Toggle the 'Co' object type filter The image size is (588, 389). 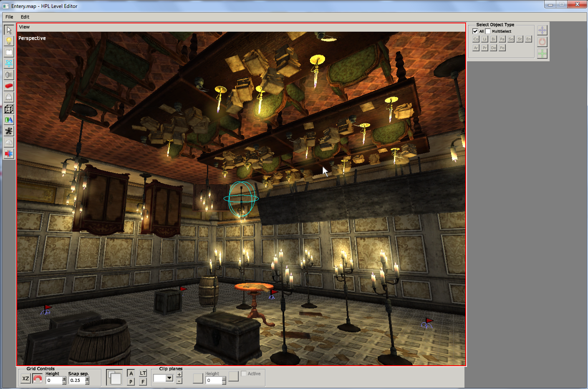pyautogui.click(x=476, y=39)
